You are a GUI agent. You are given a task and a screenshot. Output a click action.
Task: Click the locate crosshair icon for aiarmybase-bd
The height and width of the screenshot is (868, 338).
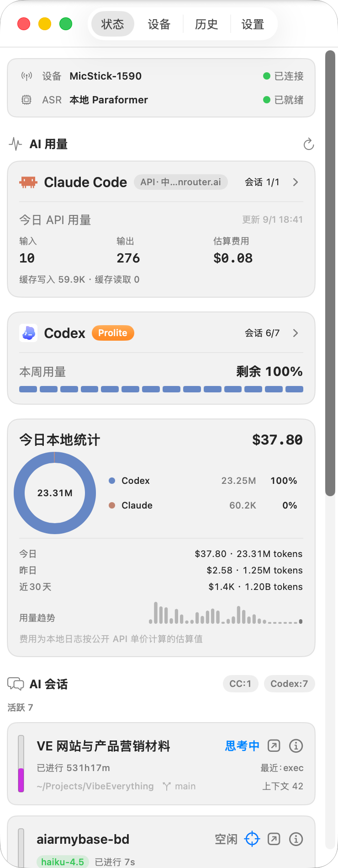[x=252, y=839]
